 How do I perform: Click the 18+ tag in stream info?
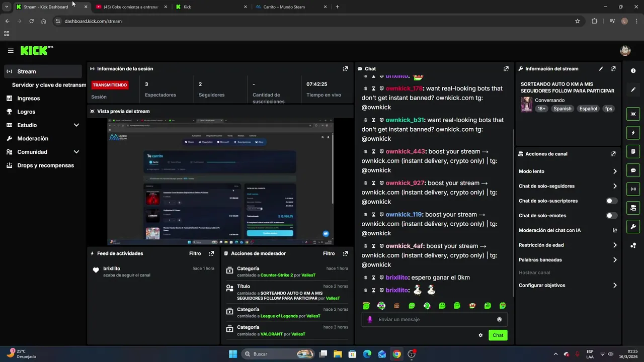541,109
